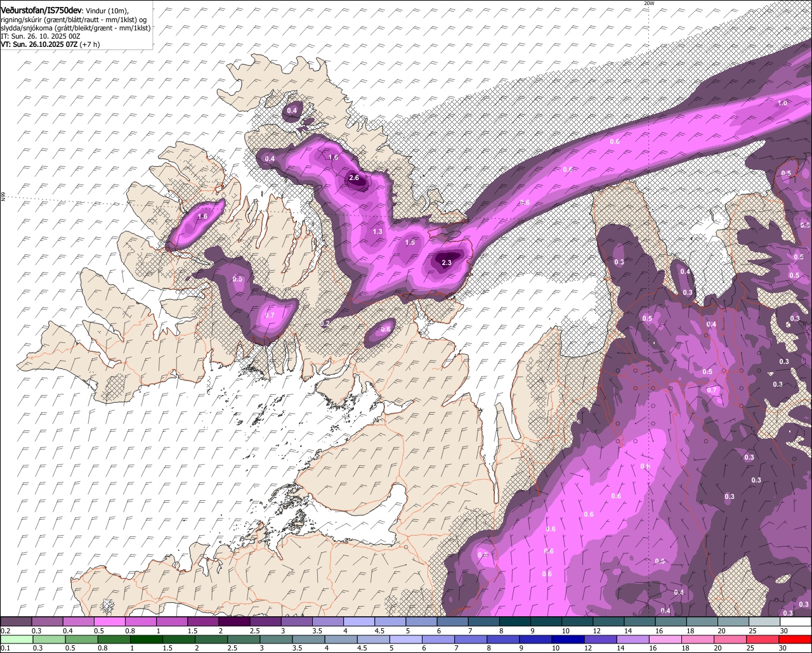Click the 0.2 value label on the map
This screenshot has width=812, height=653.
325,323
